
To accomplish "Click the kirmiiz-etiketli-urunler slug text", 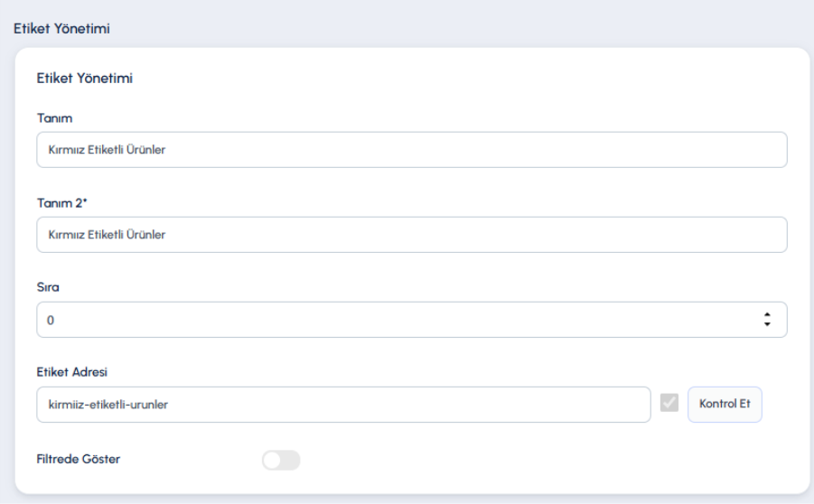I will pyautogui.click(x=108, y=405).
